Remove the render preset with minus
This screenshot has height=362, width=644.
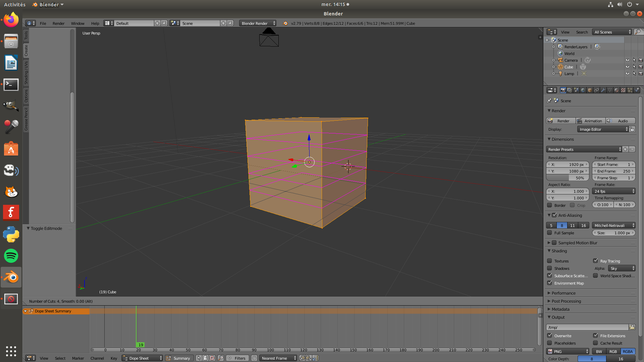pyautogui.click(x=632, y=149)
